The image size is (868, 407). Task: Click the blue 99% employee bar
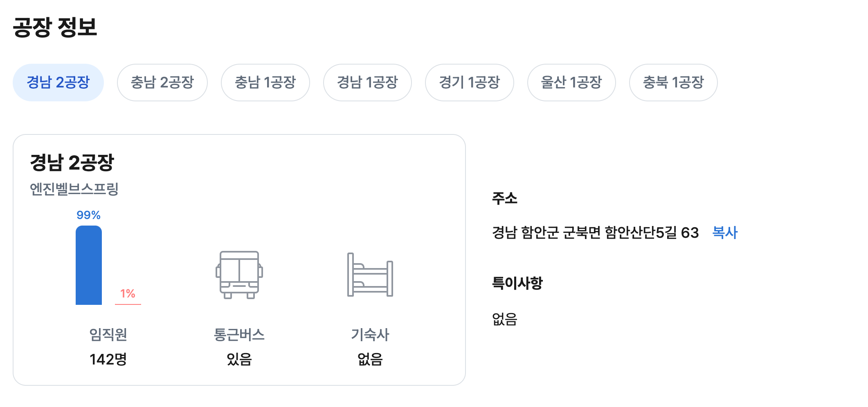click(x=89, y=266)
